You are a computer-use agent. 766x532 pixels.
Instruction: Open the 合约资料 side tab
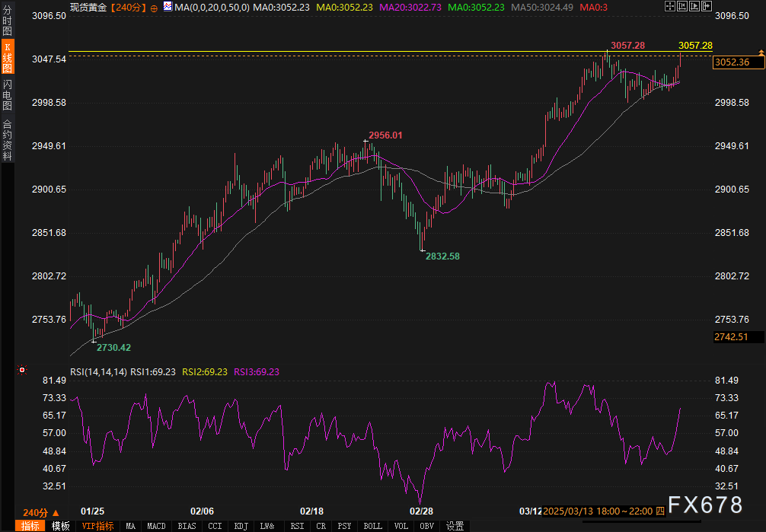pyautogui.click(x=7, y=140)
